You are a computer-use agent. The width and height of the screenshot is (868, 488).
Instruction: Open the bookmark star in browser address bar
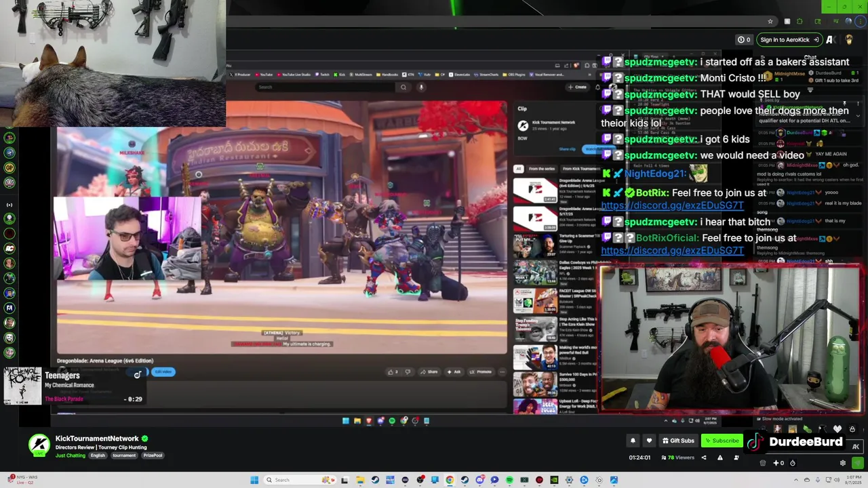tap(770, 21)
